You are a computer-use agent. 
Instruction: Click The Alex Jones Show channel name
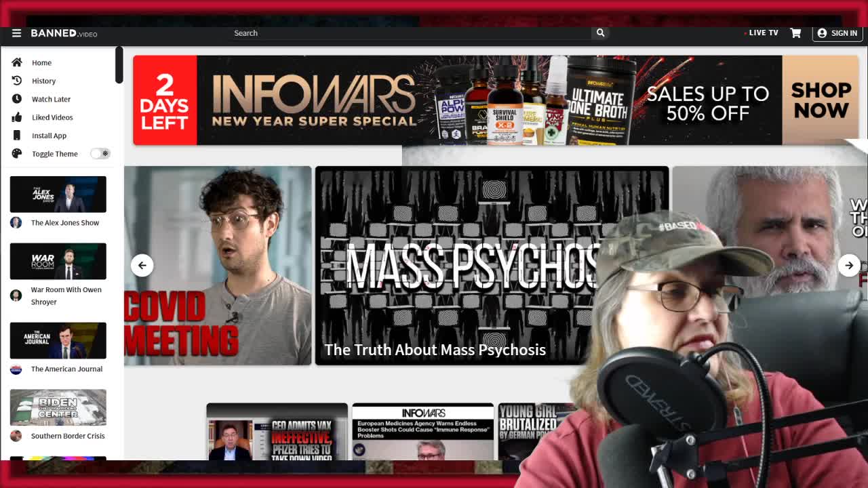coord(65,222)
